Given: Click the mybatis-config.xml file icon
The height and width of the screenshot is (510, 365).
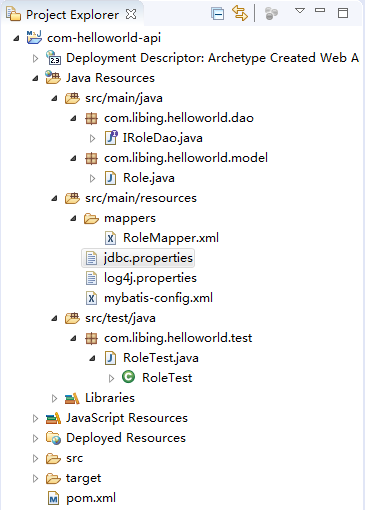Looking at the screenshot, I should [x=91, y=298].
